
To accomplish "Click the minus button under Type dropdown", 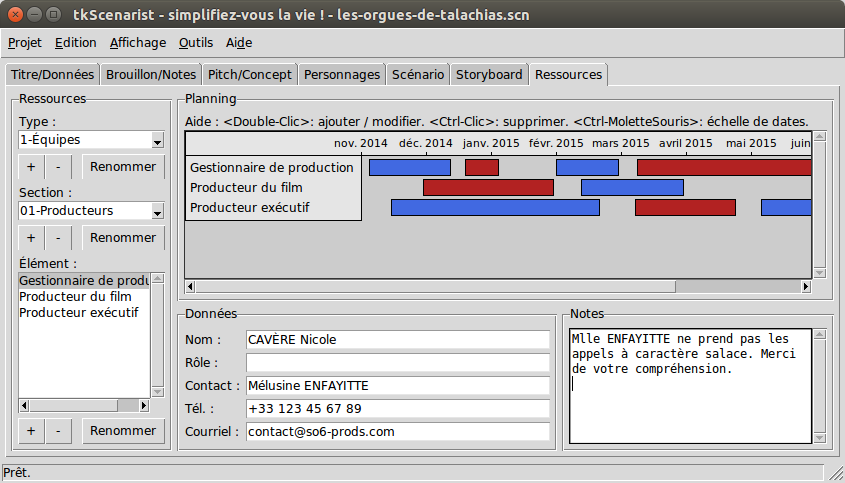I will [58, 166].
